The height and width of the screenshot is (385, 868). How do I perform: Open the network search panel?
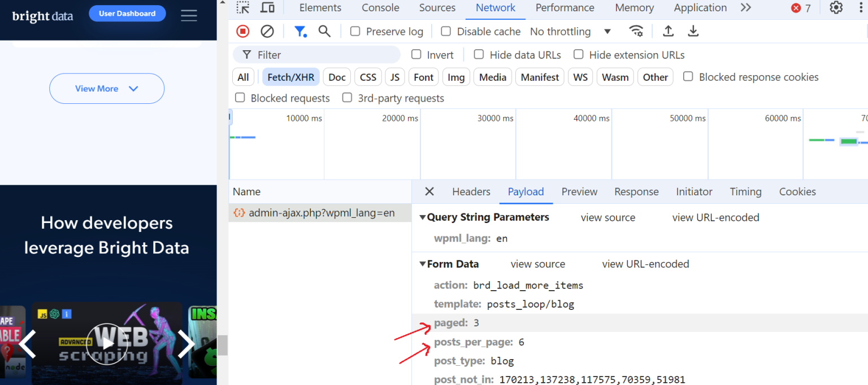(324, 31)
